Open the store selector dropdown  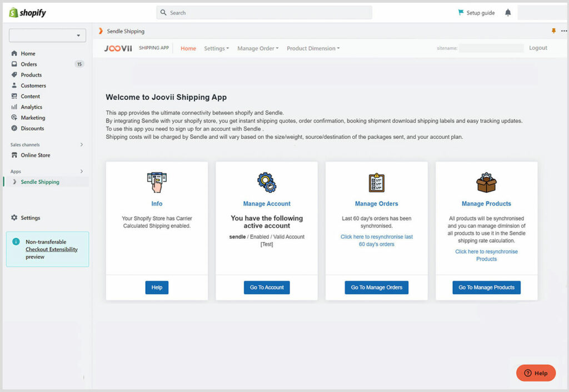click(48, 36)
